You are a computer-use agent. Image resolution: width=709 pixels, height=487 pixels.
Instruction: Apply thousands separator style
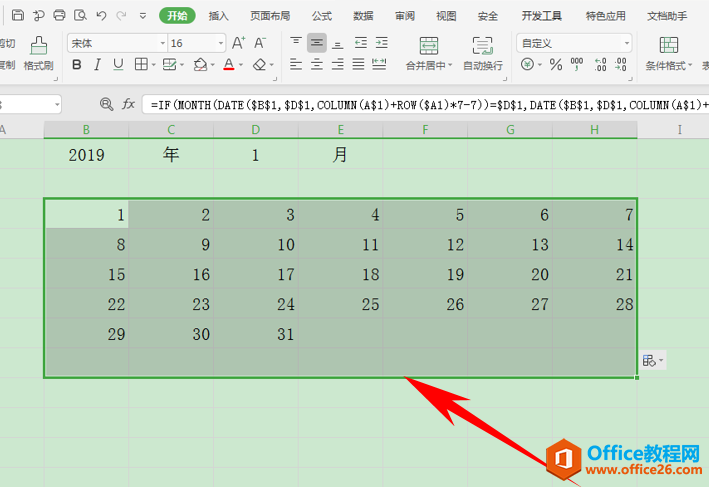click(x=577, y=64)
